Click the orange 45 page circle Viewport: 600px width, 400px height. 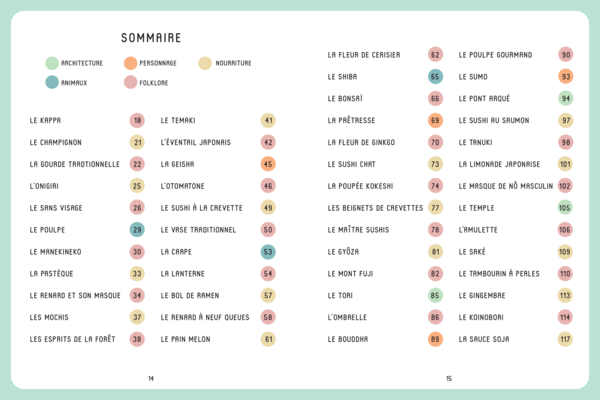[268, 164]
